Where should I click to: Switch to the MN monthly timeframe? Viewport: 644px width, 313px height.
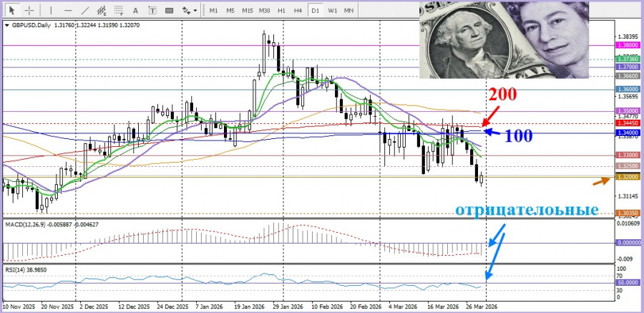tap(348, 11)
